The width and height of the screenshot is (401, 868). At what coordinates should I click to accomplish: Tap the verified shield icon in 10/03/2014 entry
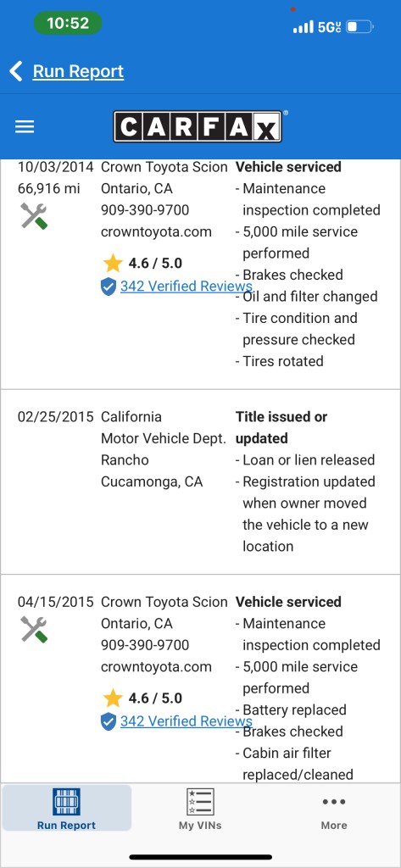click(x=109, y=287)
